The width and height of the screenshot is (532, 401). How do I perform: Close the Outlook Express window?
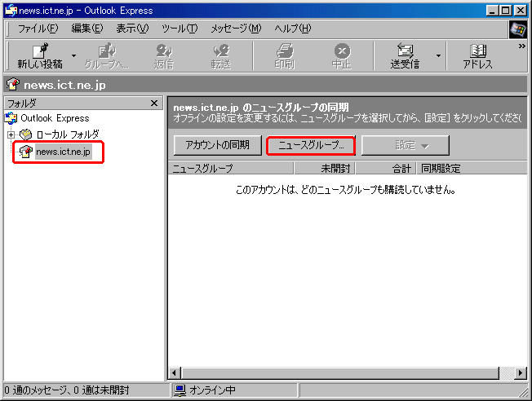coord(521,11)
